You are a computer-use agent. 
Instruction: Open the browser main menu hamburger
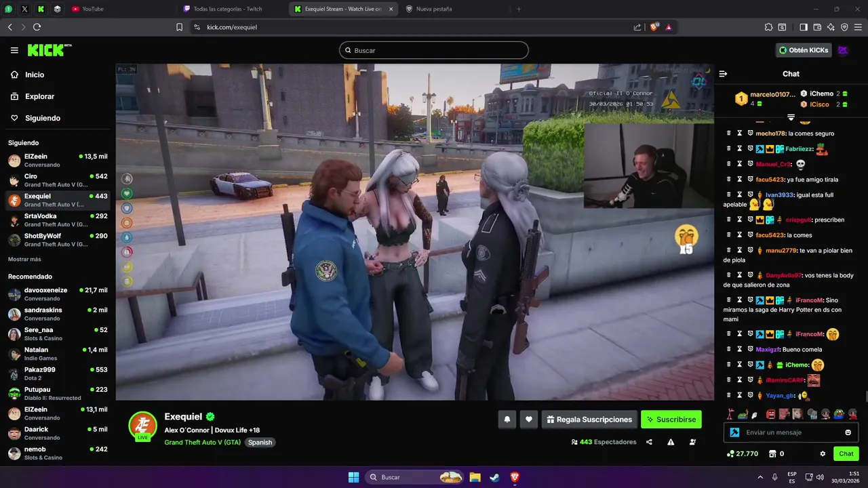(x=858, y=27)
